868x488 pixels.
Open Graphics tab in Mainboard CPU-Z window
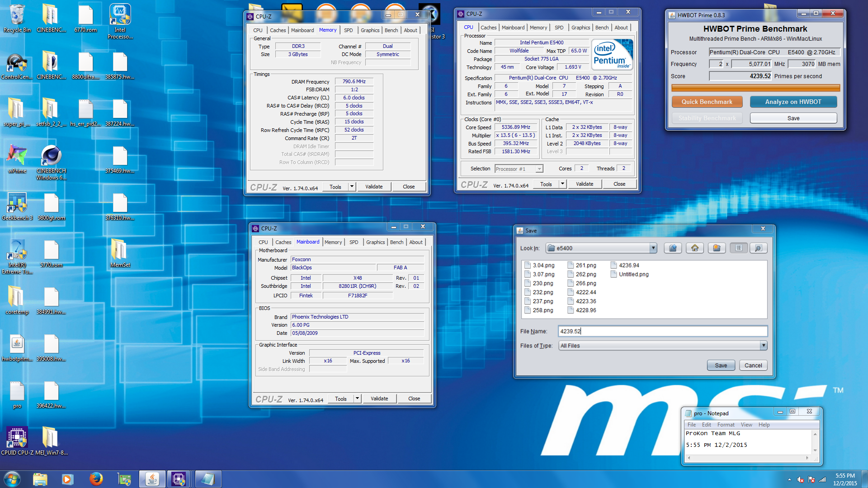[375, 242]
